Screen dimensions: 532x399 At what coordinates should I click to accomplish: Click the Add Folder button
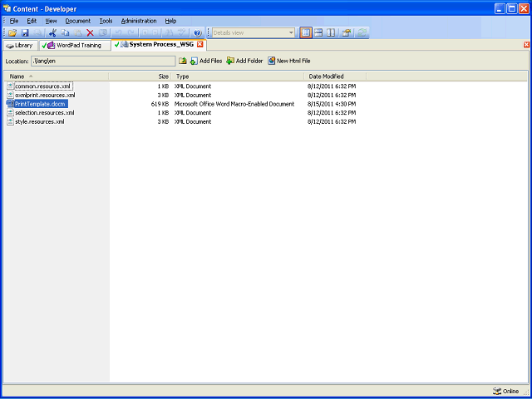[244, 61]
